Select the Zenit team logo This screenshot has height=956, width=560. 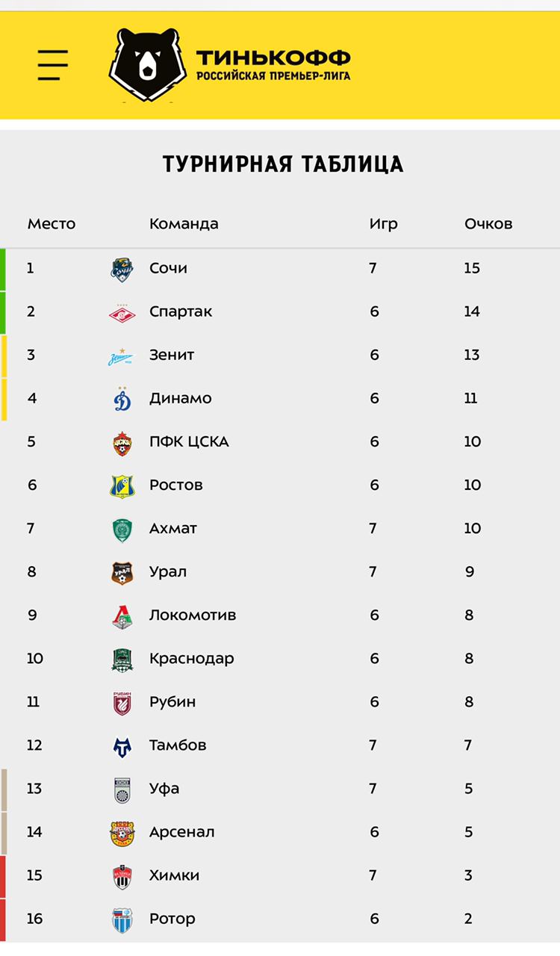[x=122, y=356]
